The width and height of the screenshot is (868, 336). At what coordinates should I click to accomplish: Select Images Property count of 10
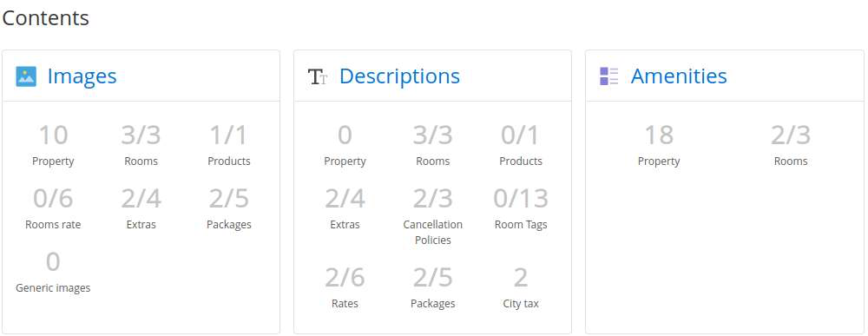[x=53, y=145]
